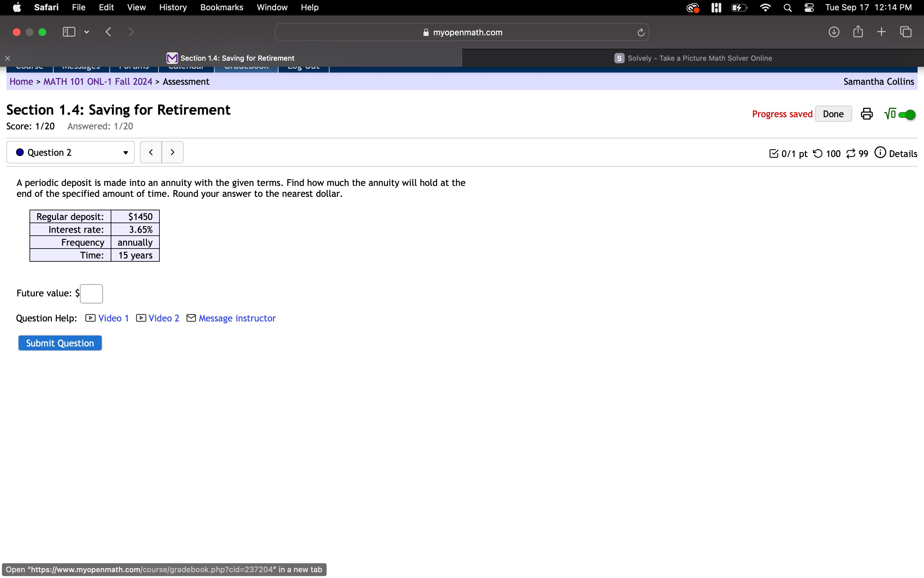This screenshot has height=578, width=924.
Task: Open a new tab
Action: pyautogui.click(x=881, y=32)
